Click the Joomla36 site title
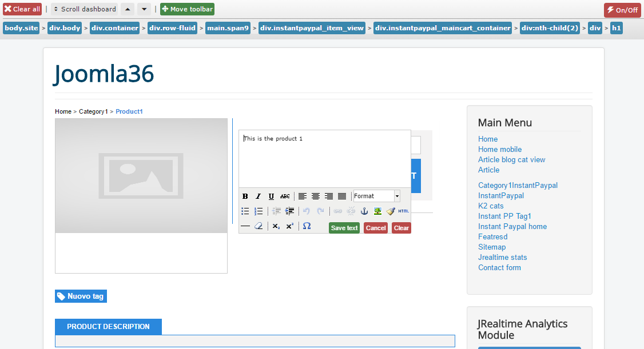 pos(104,74)
